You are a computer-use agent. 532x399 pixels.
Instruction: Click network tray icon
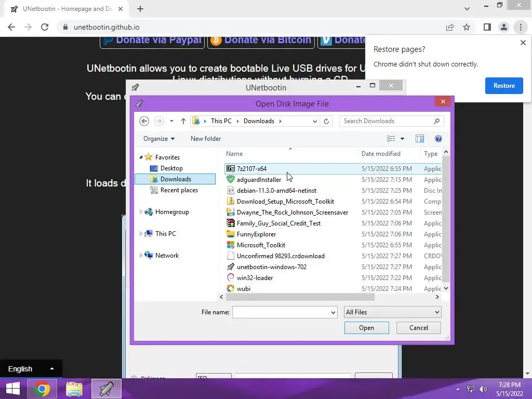471,389
